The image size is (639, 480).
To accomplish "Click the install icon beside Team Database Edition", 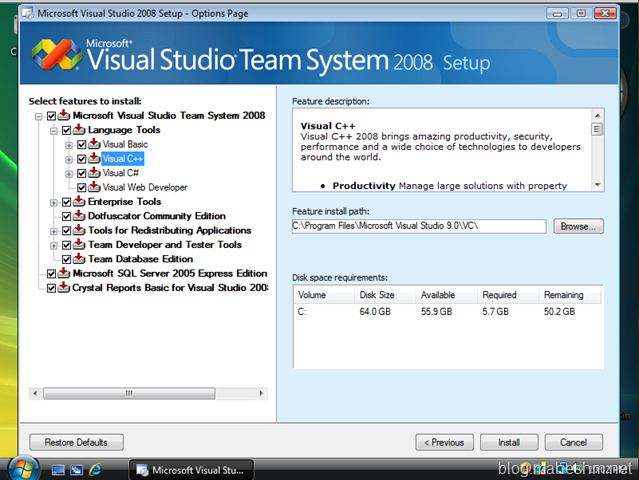I will click(79, 259).
